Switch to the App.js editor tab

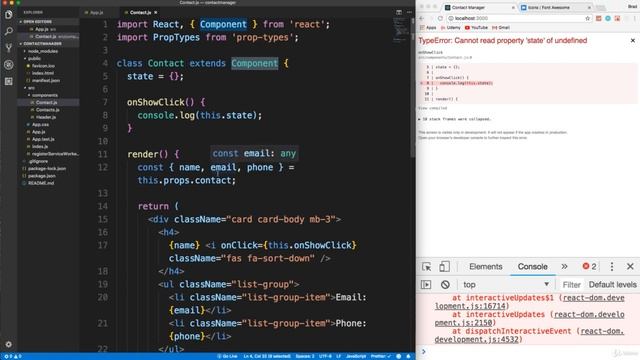[x=97, y=13]
